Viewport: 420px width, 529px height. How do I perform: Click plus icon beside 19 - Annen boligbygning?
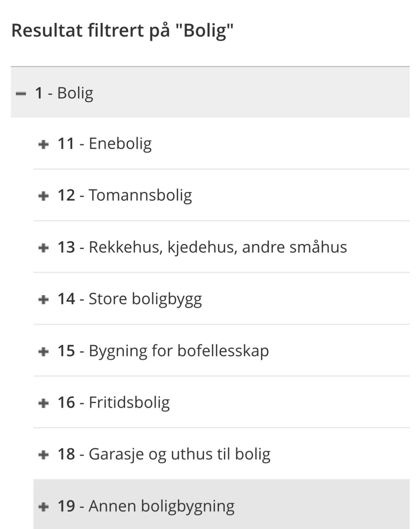pos(43,506)
